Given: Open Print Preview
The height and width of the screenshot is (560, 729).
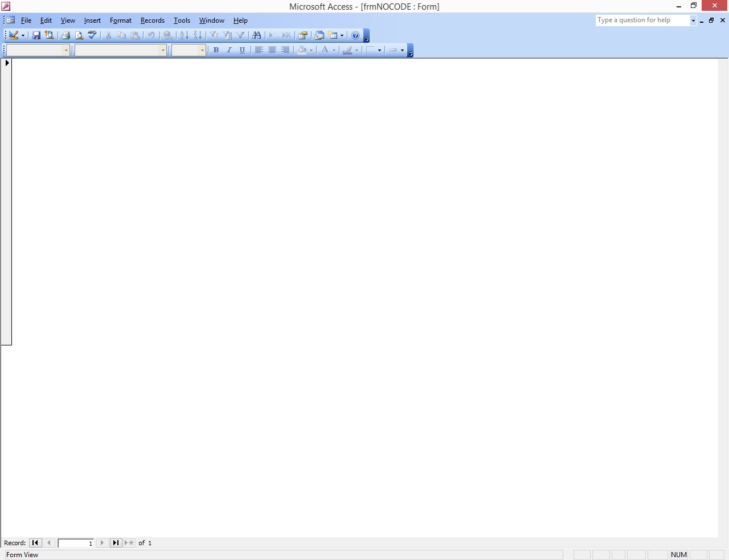Looking at the screenshot, I should click(79, 35).
